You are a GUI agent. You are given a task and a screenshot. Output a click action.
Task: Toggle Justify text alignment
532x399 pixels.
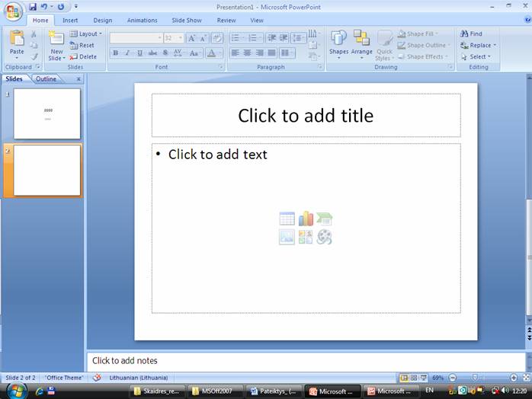272,53
